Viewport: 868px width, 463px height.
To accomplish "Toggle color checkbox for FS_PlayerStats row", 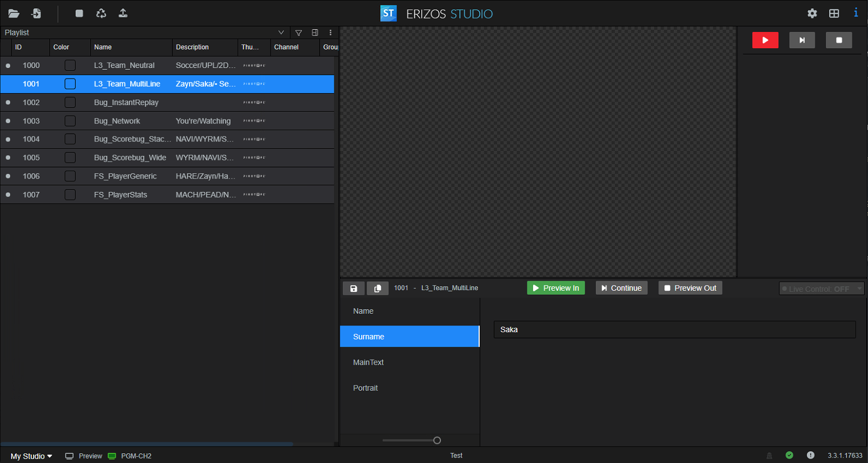I will click(x=70, y=195).
